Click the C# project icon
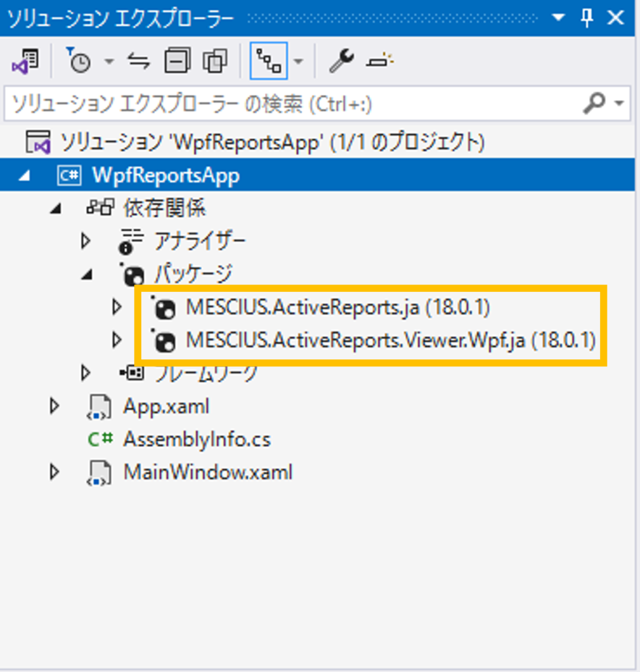Image resolution: width=640 pixels, height=672 pixels. pyautogui.click(x=69, y=175)
